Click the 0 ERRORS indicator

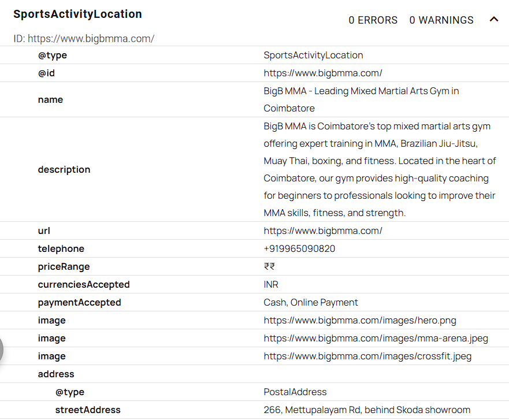click(x=373, y=20)
